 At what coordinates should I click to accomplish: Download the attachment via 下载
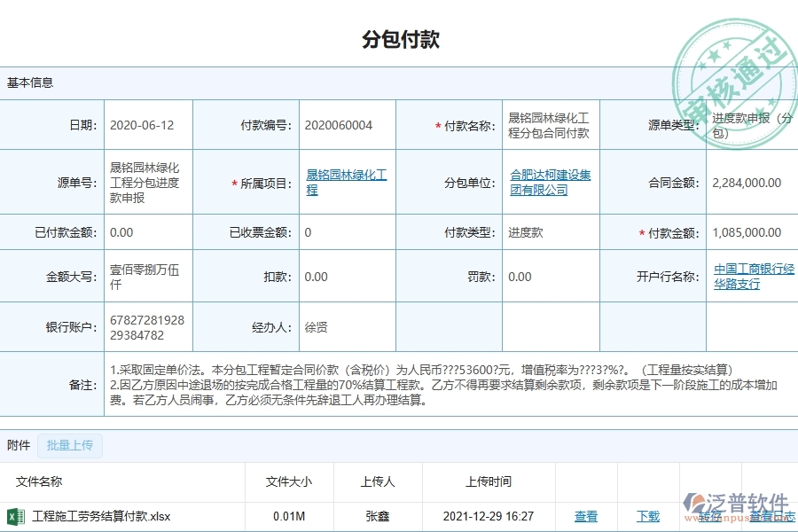(649, 516)
